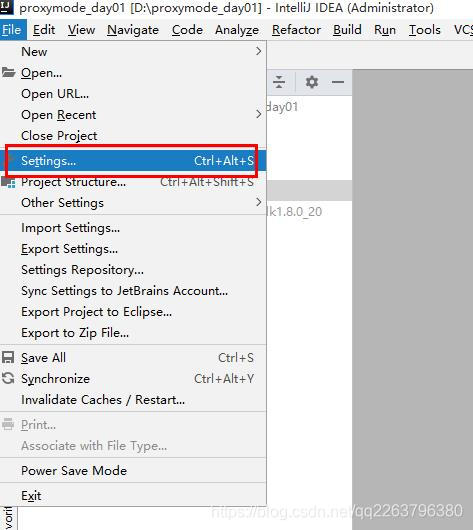
Task: Open the Run menu
Action: pos(385,30)
